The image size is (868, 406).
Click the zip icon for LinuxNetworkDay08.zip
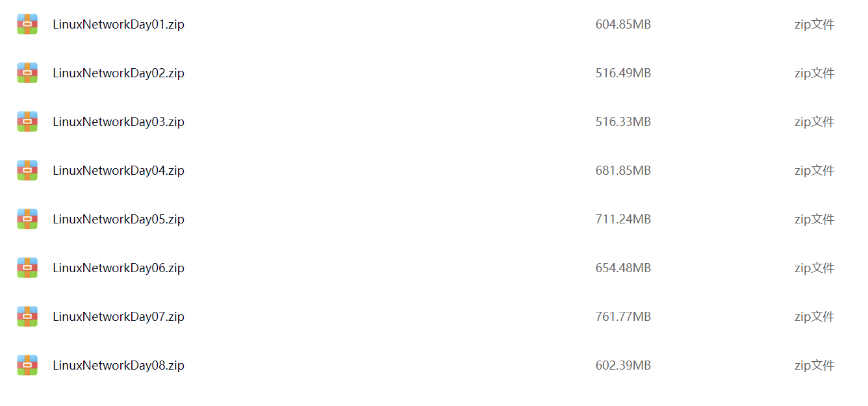pyautogui.click(x=27, y=366)
